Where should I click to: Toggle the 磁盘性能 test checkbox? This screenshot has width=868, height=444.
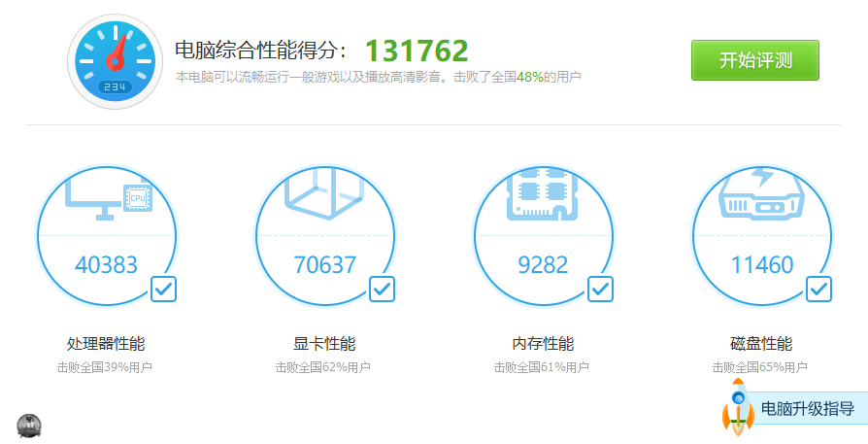click(818, 289)
